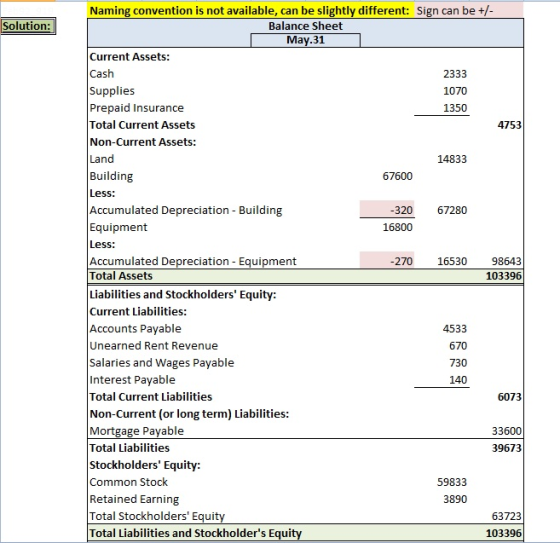Click Accumulated Depreciation - Building label
Viewport: 560px width, 543px height.
pos(186,210)
